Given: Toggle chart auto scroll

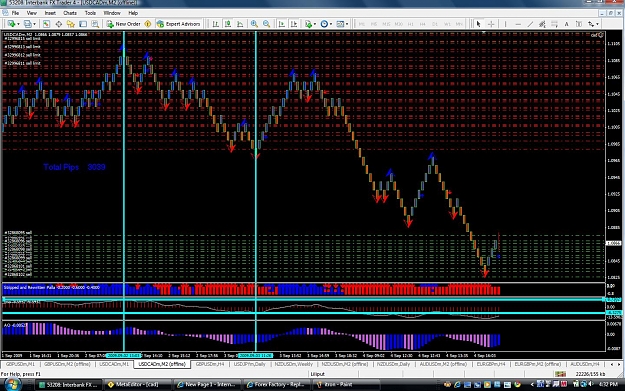Looking at the screenshot, I should click(282, 24).
